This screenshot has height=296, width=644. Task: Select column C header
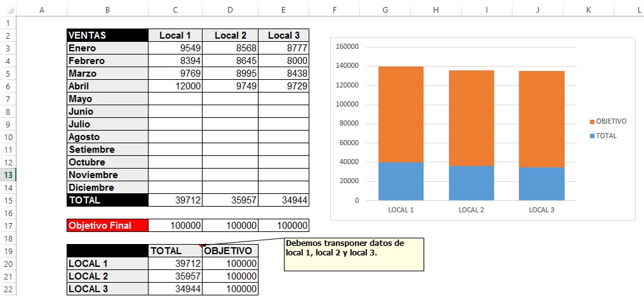[175, 10]
